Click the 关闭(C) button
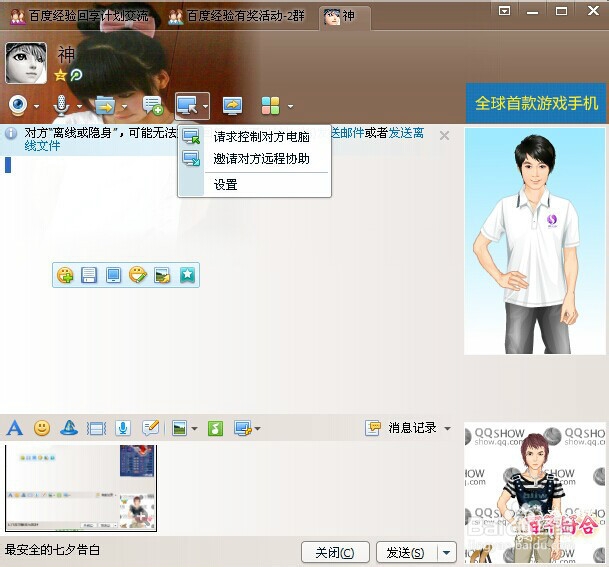The image size is (609, 567). (335, 552)
